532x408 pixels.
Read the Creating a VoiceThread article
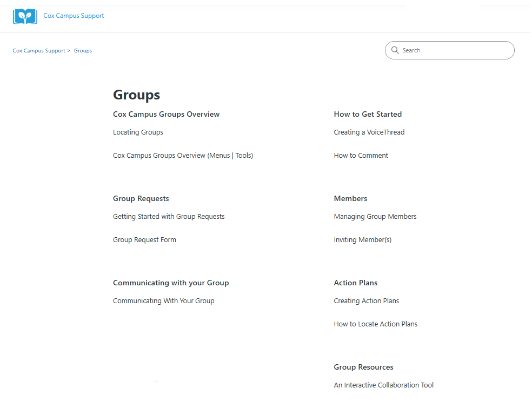[x=369, y=132]
